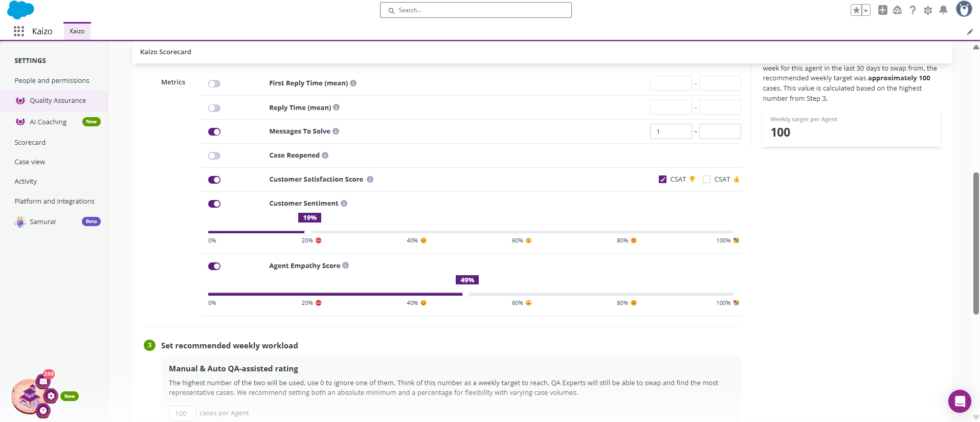The height and width of the screenshot is (422, 980).
Task: Click the vertical page scrollbar
Action: tap(976, 243)
